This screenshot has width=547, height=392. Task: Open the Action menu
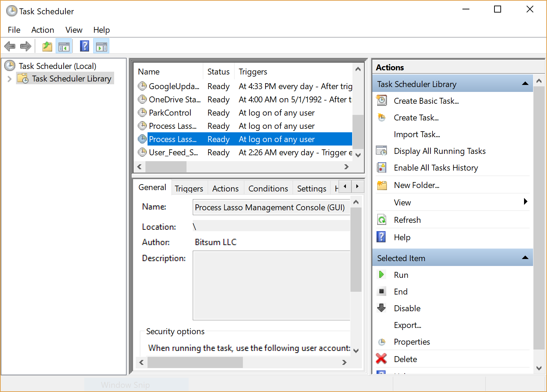pyautogui.click(x=42, y=30)
